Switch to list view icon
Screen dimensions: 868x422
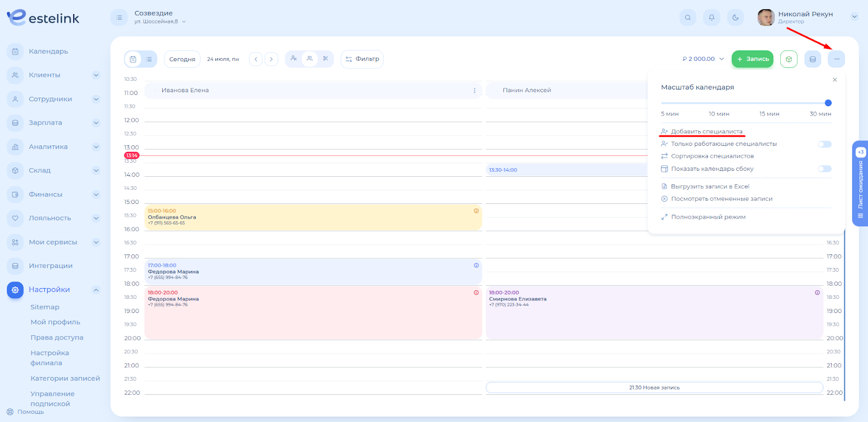tap(149, 59)
